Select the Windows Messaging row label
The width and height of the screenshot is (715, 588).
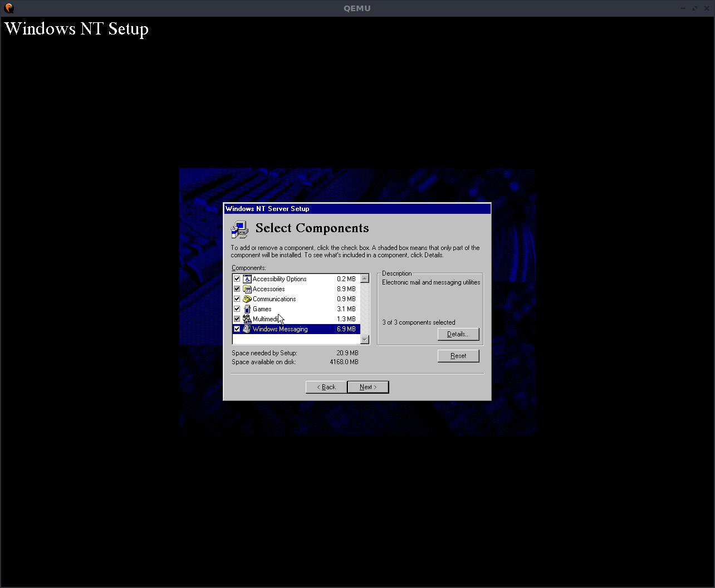pyautogui.click(x=280, y=329)
